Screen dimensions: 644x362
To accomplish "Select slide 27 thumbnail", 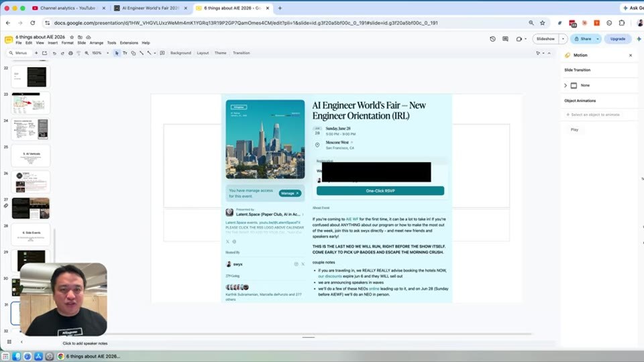I will point(30,208).
